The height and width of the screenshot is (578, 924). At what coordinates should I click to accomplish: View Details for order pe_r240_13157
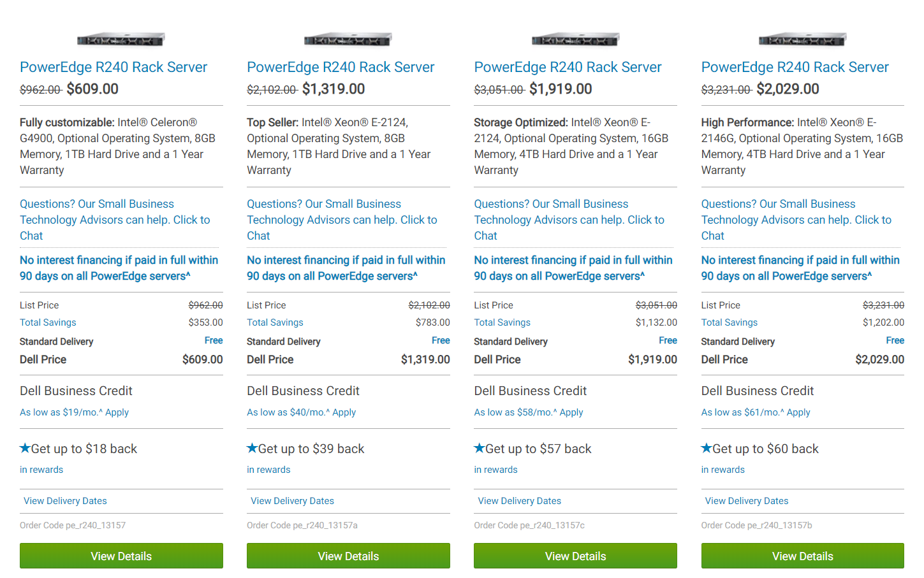point(121,556)
